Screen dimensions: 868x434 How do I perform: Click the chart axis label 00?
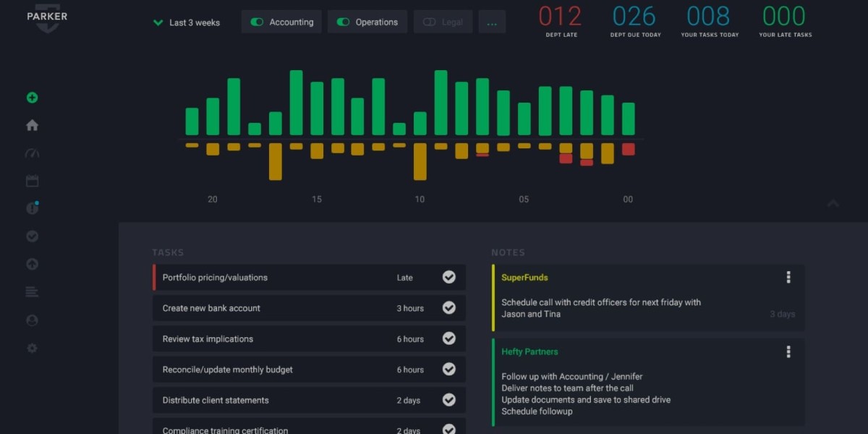[x=628, y=200]
